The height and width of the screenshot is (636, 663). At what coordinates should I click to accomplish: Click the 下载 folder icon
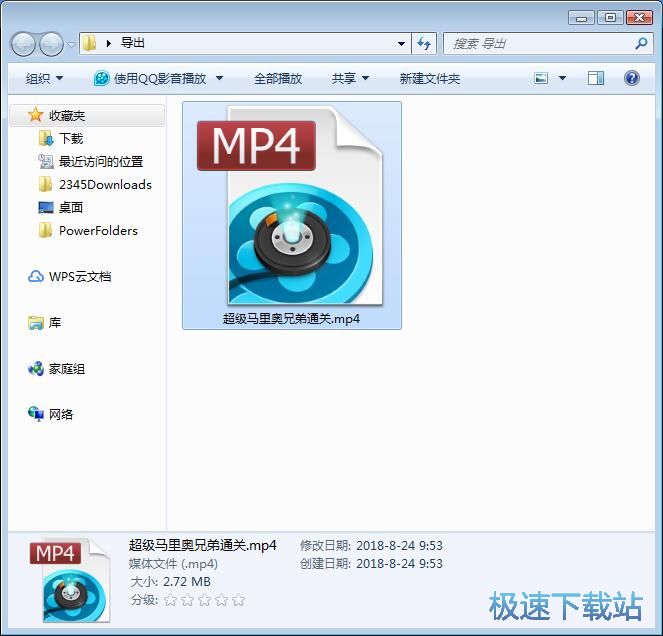pyautogui.click(x=46, y=138)
